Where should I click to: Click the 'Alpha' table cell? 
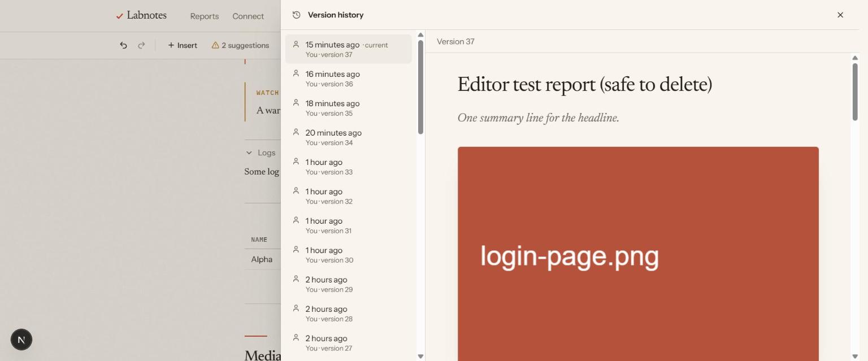tap(262, 259)
